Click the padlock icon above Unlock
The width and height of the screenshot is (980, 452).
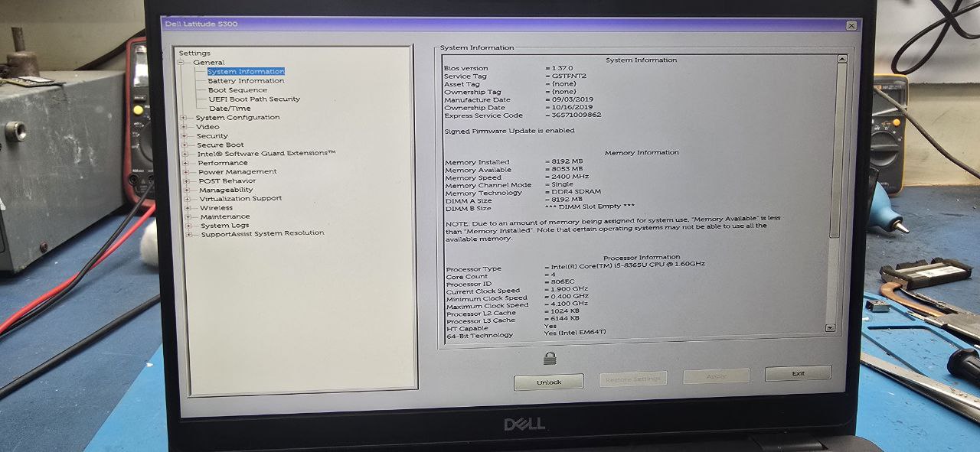coord(549,358)
